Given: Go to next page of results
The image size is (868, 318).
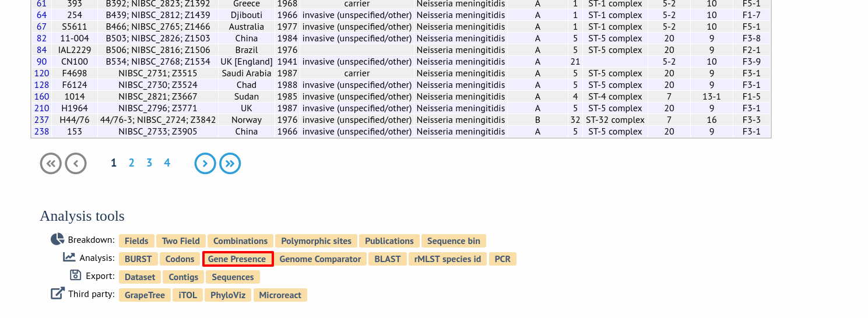Looking at the screenshot, I should point(205,164).
